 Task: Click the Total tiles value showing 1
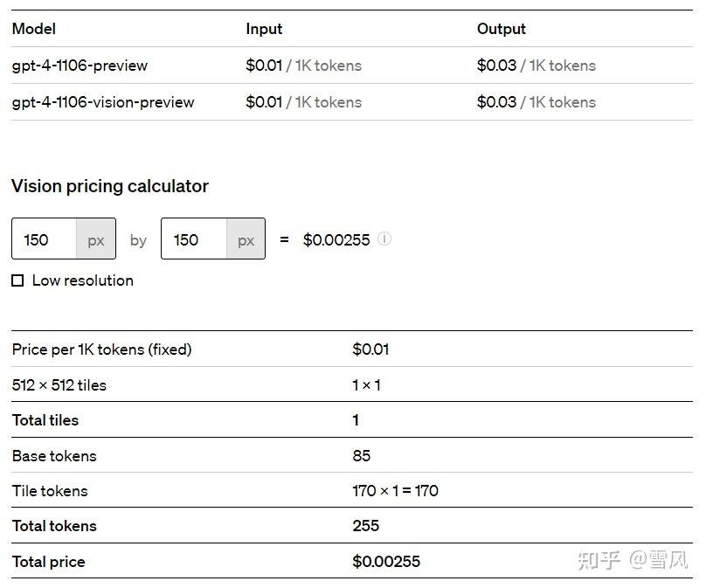coord(354,420)
